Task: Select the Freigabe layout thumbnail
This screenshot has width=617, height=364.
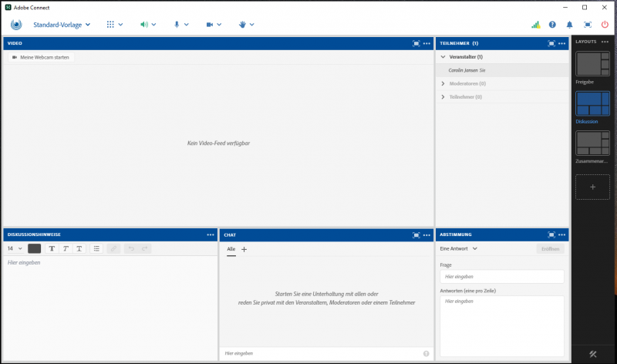Action: [x=592, y=64]
